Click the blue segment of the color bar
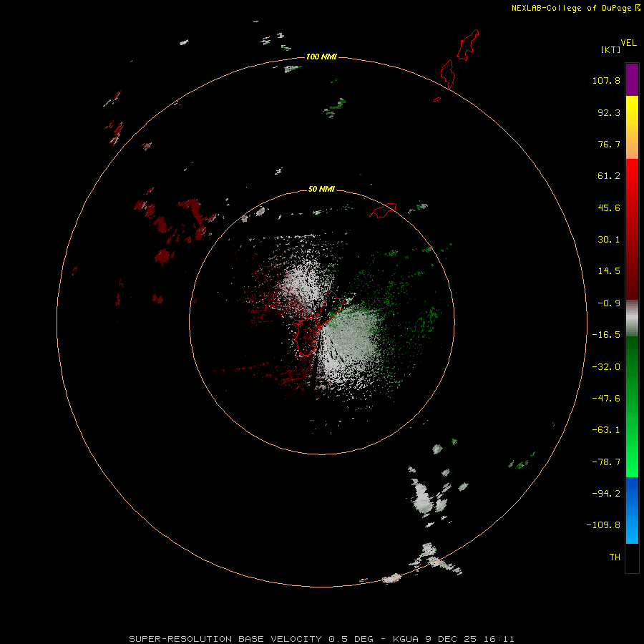Image resolution: width=644 pixels, height=644 pixels. point(632,510)
